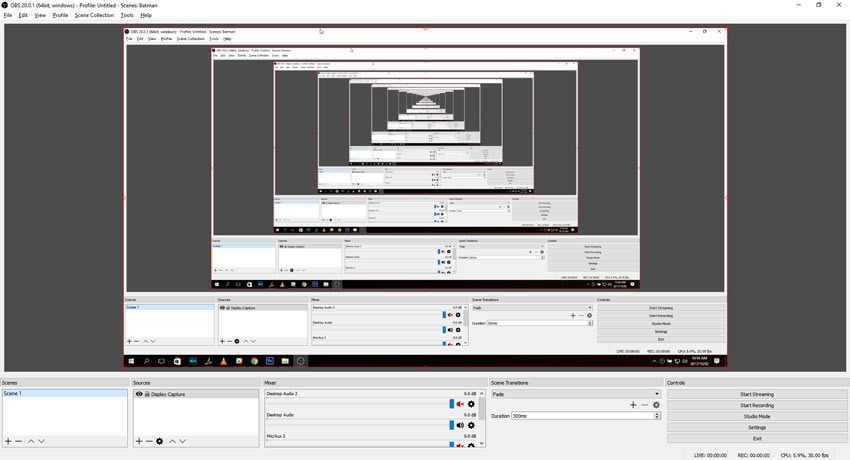The image size is (850, 460).
Task: Click the 'Mic/Aux 3' mixer label
Action: (x=275, y=436)
